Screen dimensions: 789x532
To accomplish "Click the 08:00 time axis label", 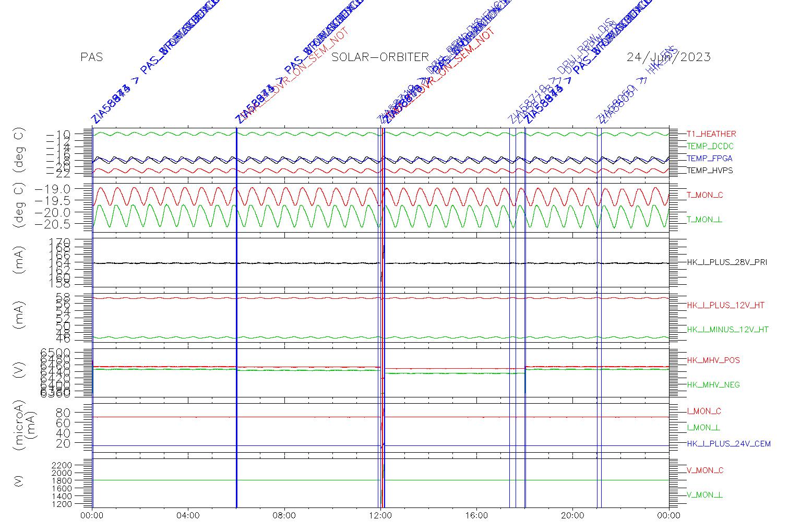I will click(284, 516).
